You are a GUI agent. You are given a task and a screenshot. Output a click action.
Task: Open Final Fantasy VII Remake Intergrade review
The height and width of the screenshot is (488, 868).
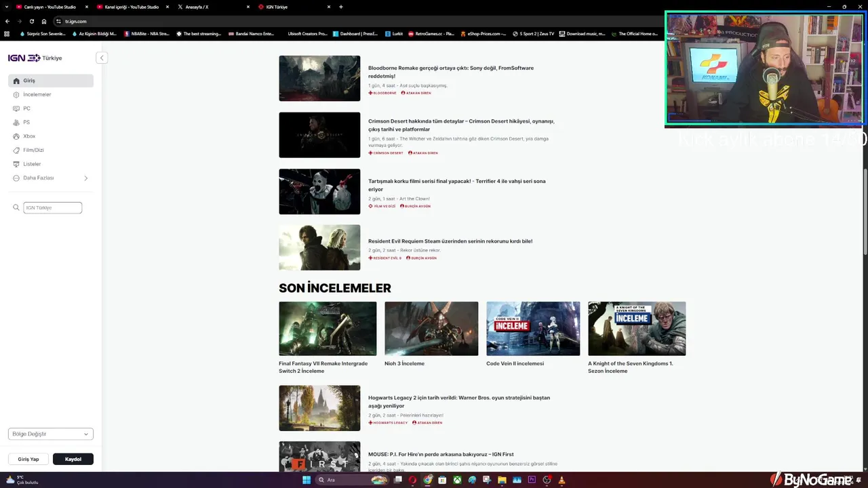click(328, 338)
